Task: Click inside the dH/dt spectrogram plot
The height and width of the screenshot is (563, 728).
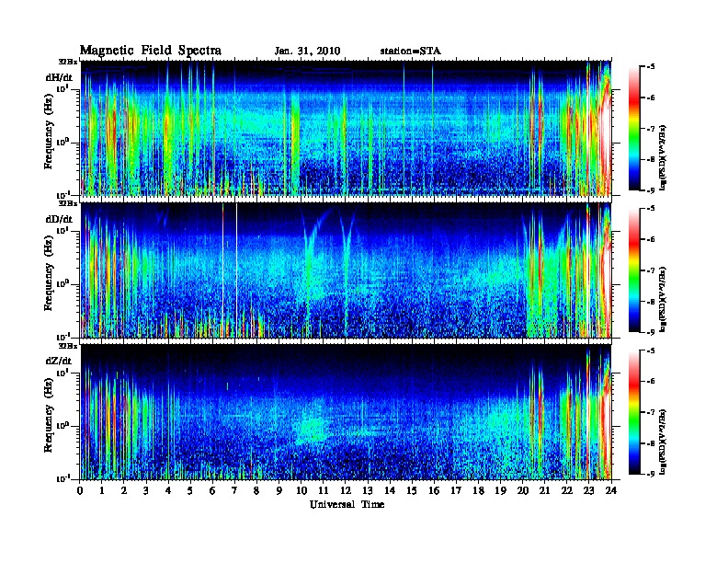Action: pyautogui.click(x=346, y=128)
